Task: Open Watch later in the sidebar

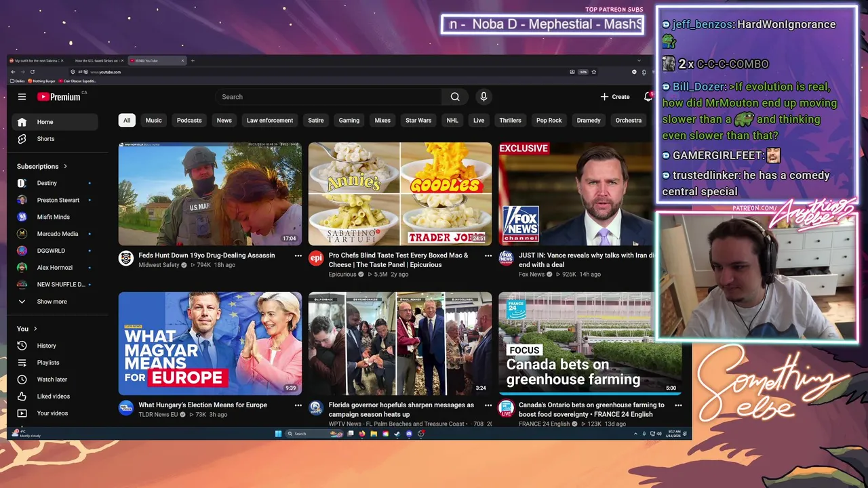Action: (x=55, y=380)
